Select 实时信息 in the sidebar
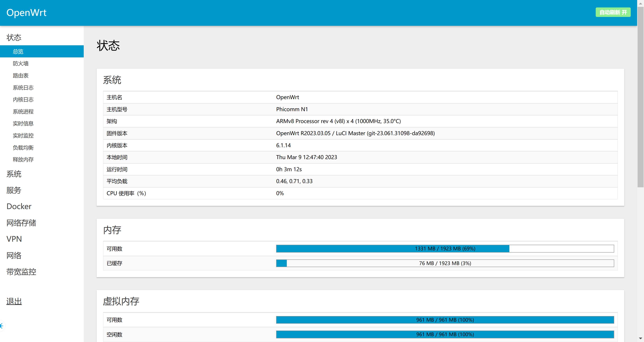Image resolution: width=644 pixels, height=342 pixels. coord(23,124)
